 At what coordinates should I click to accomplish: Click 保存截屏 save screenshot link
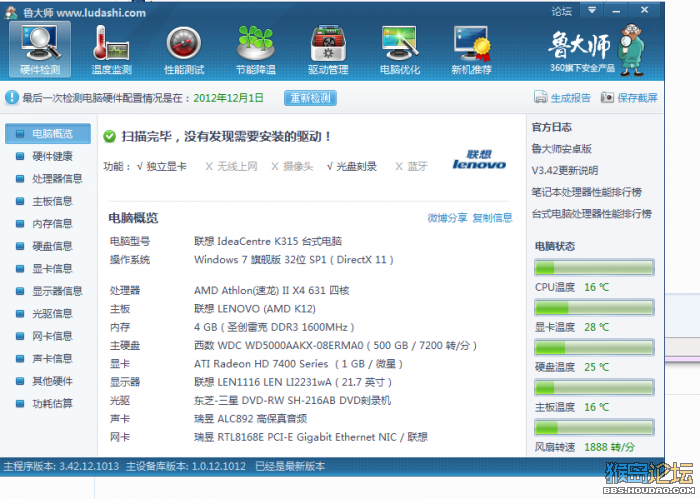(x=638, y=98)
